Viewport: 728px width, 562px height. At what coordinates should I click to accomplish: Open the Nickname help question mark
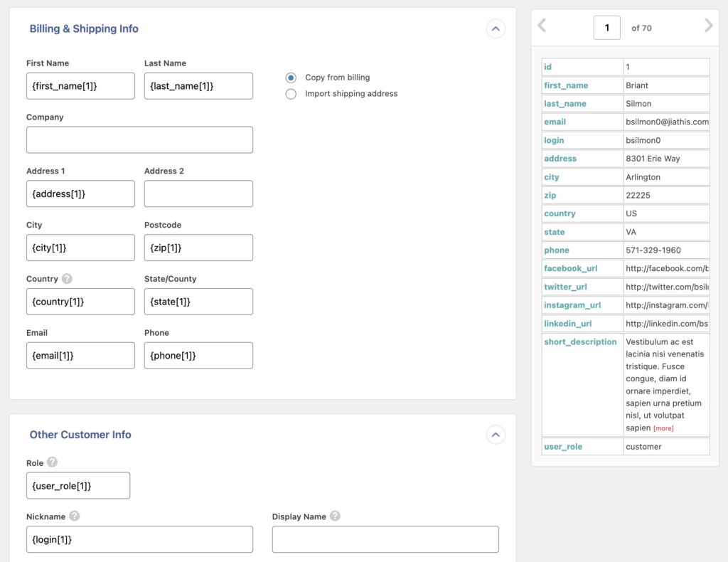click(x=75, y=516)
